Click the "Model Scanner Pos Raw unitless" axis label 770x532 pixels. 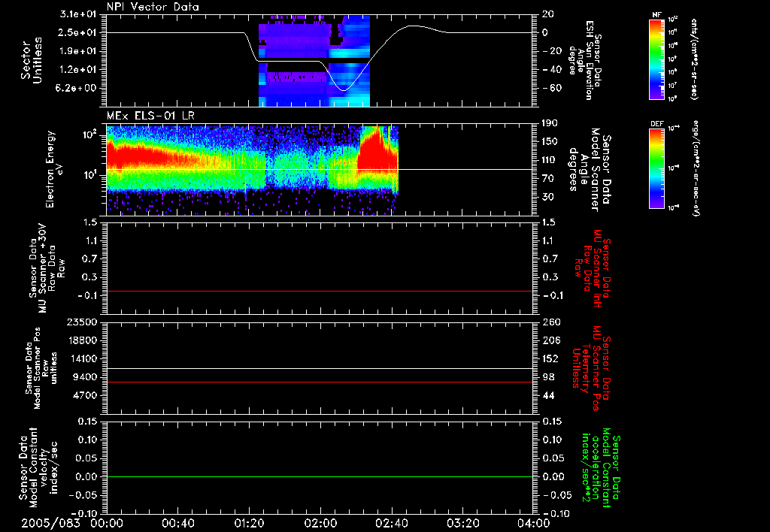pos(41,368)
